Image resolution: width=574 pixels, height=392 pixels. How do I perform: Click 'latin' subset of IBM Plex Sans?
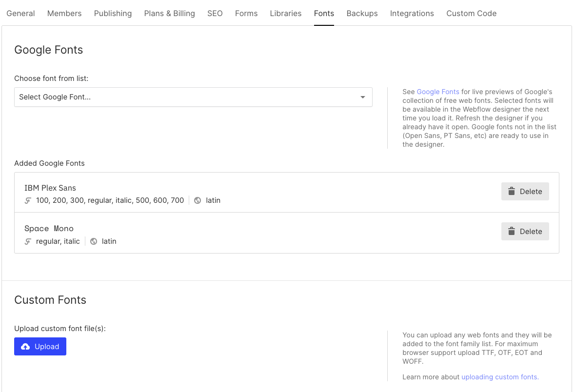click(x=213, y=200)
